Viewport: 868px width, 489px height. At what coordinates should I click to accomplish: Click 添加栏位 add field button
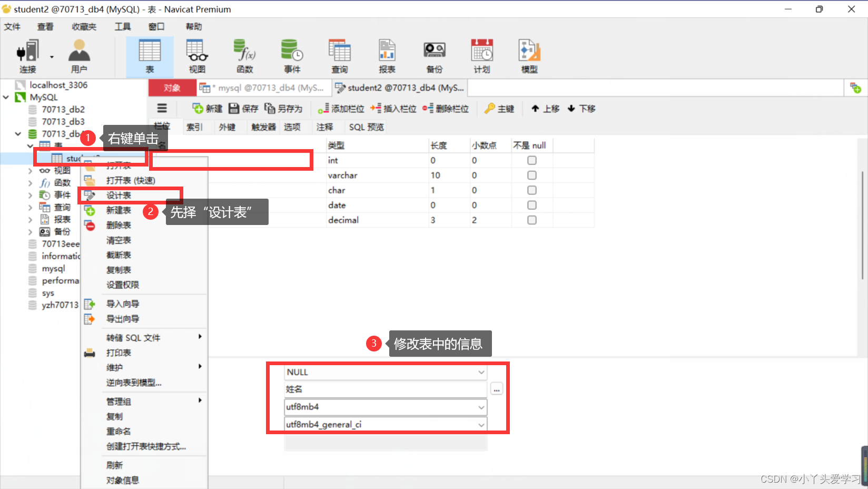pyautogui.click(x=341, y=109)
